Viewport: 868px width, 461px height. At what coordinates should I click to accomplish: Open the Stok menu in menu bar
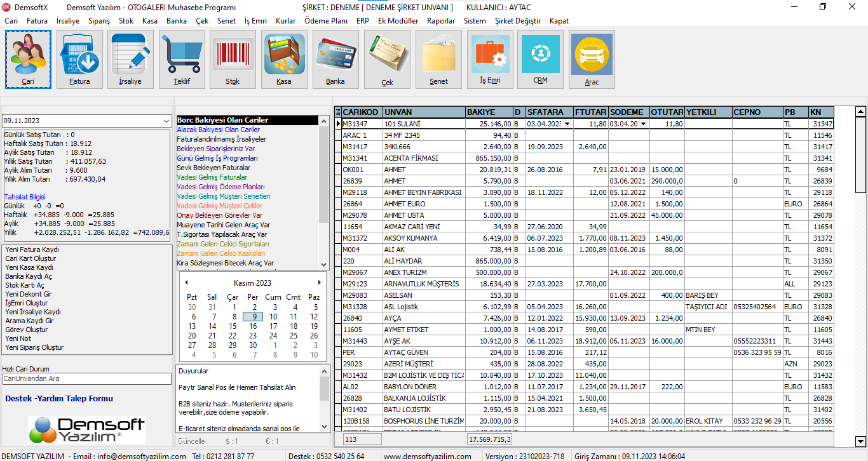126,21
